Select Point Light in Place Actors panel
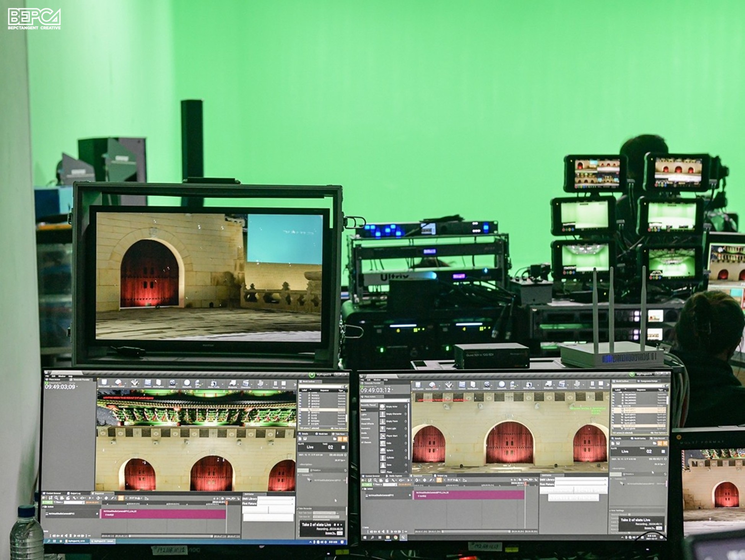 391,428
